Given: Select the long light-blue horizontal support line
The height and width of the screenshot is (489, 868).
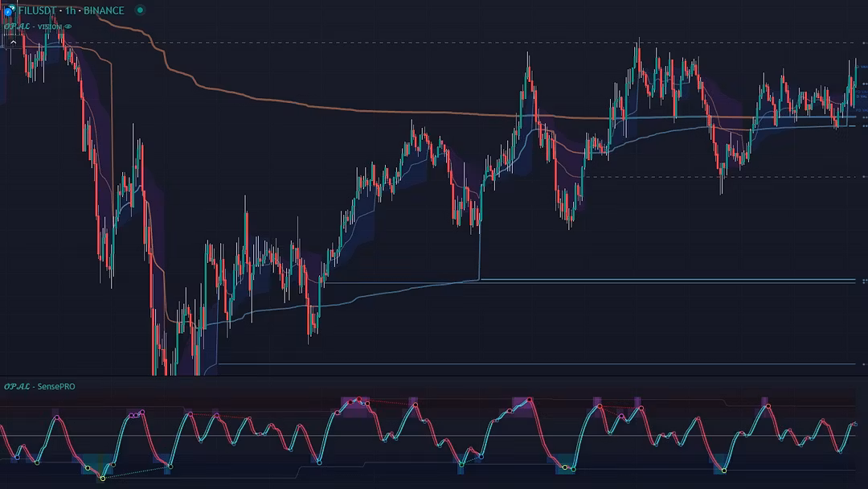Looking at the screenshot, I should 643,280.
